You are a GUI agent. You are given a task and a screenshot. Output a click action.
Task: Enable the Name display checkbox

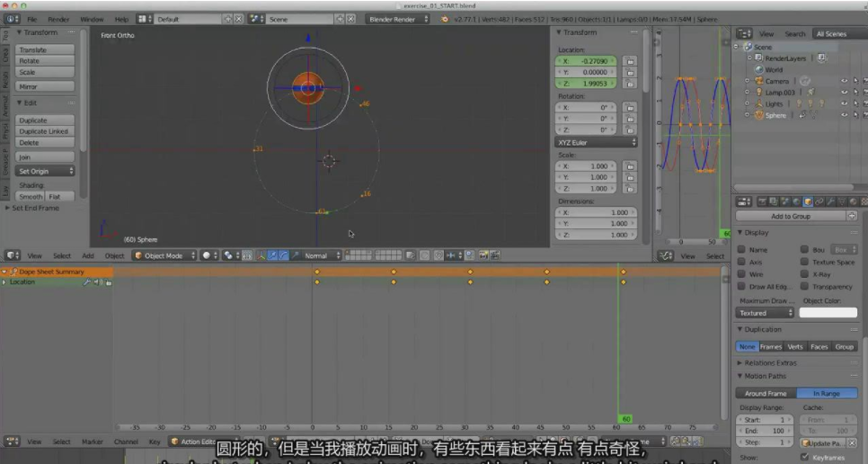(x=741, y=250)
